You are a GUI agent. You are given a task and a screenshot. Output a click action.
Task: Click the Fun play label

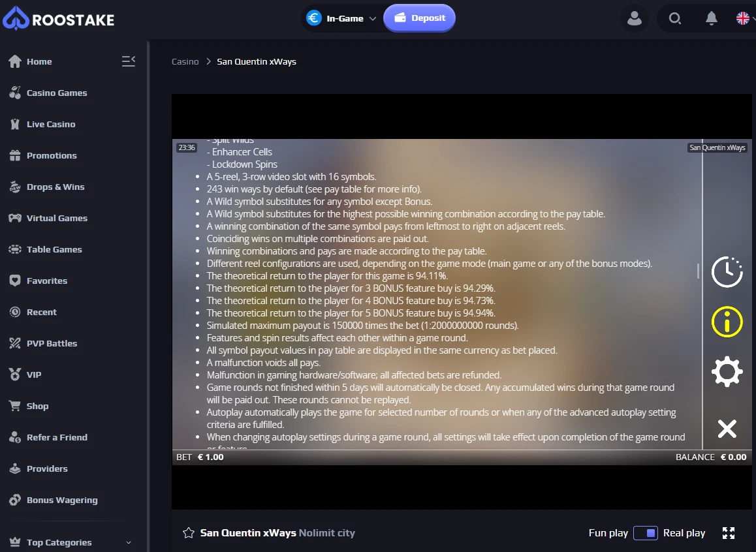coord(608,532)
